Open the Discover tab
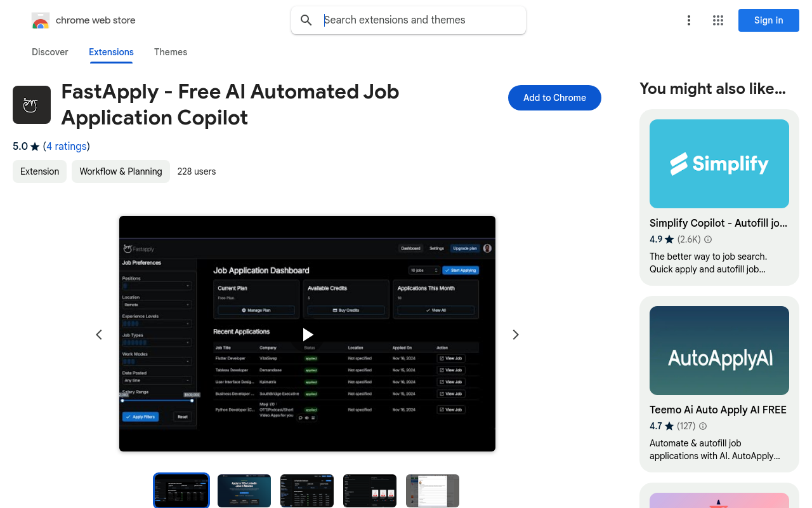This screenshot has height=508, width=812. [49, 52]
